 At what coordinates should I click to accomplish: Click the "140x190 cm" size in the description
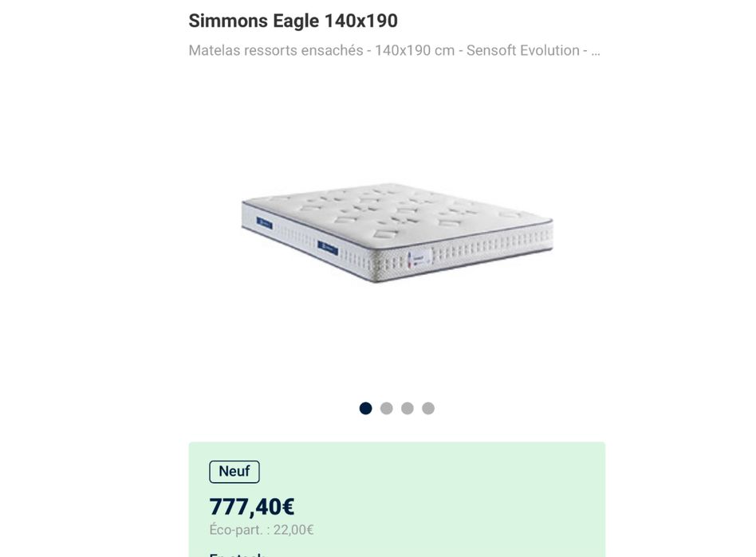tap(414, 50)
